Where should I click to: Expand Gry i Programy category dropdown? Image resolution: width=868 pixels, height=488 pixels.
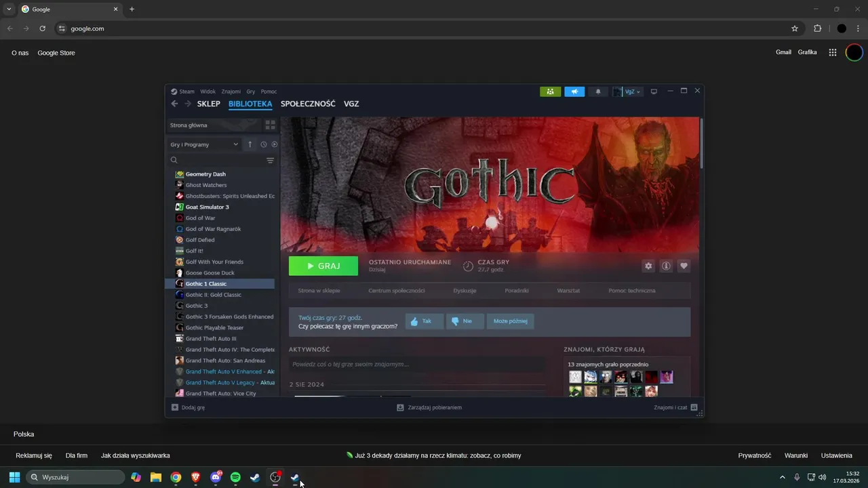pos(204,144)
